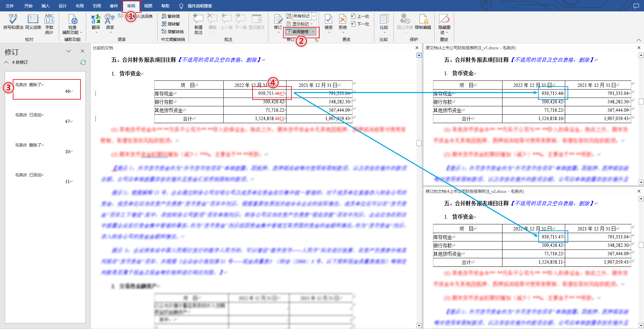644x329 pixels.
Task: Open Word Count (字数统计)
Action: tap(49, 23)
